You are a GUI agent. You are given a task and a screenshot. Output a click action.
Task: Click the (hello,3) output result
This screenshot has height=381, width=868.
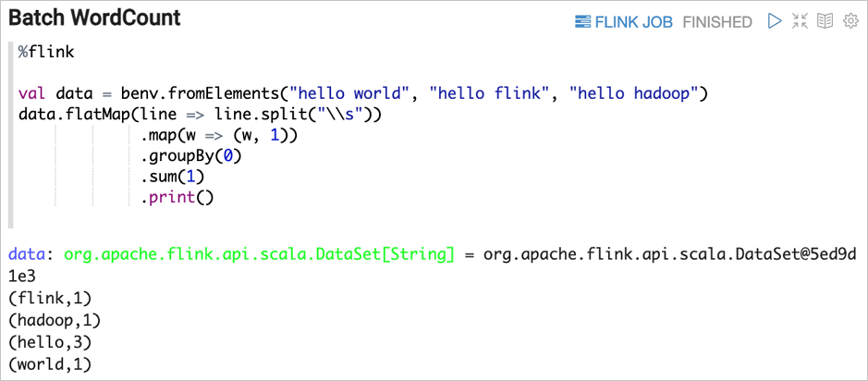coord(50,343)
